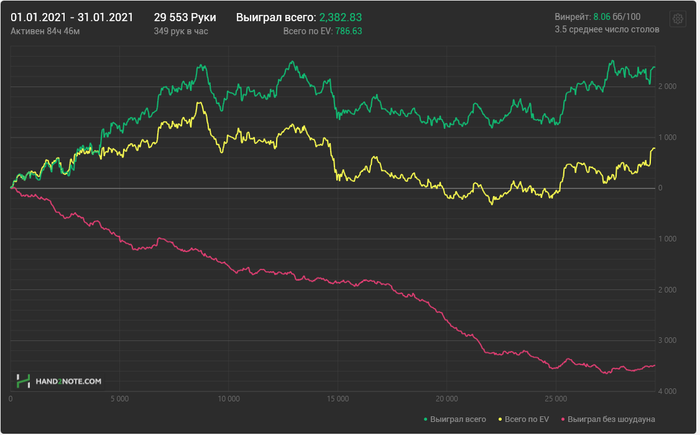Screen dimensions: 700x435
Task: Click the EV total value 786.63
Action: click(x=350, y=31)
